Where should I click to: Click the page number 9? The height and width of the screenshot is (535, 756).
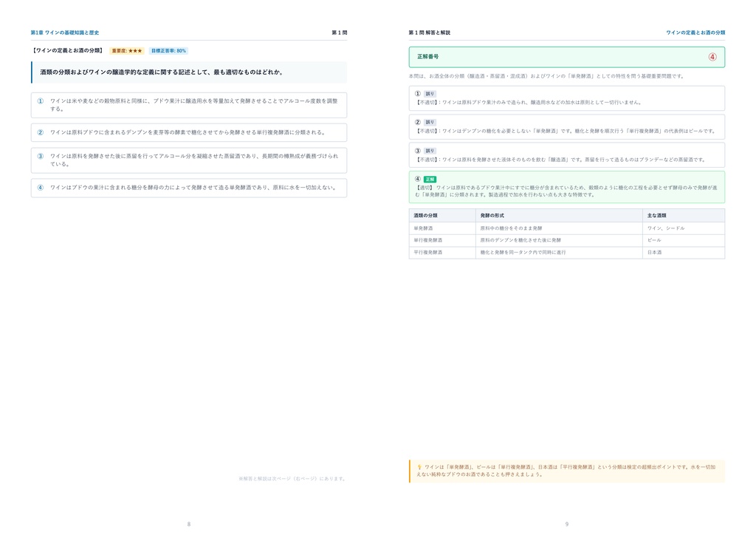click(x=567, y=524)
